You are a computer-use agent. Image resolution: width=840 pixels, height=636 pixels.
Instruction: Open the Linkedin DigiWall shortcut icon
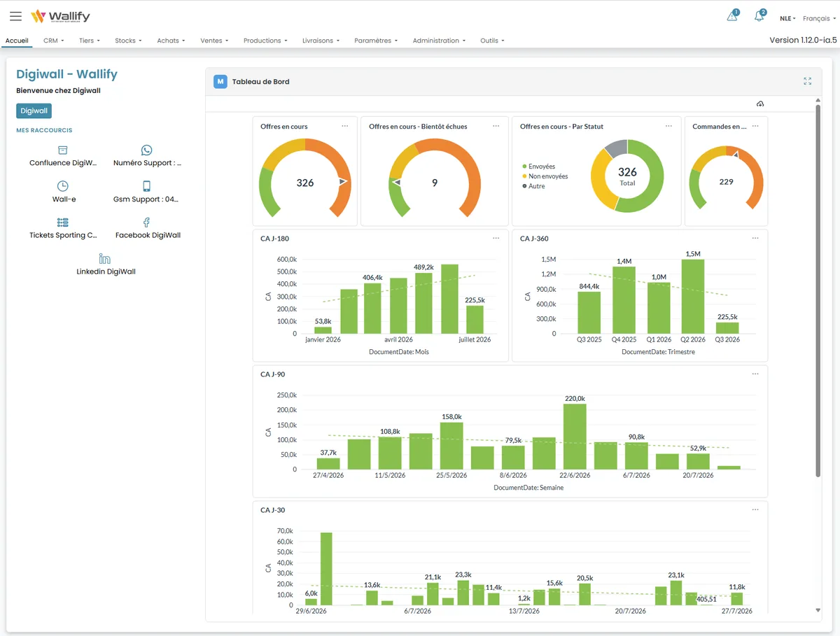[x=105, y=259]
